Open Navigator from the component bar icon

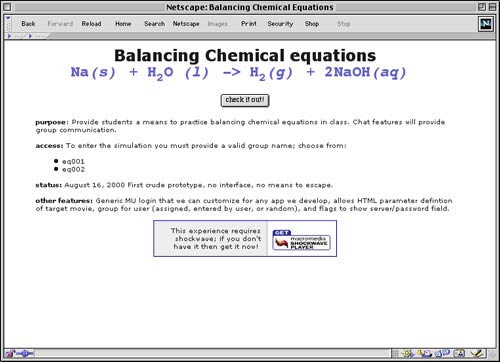pos(407,353)
